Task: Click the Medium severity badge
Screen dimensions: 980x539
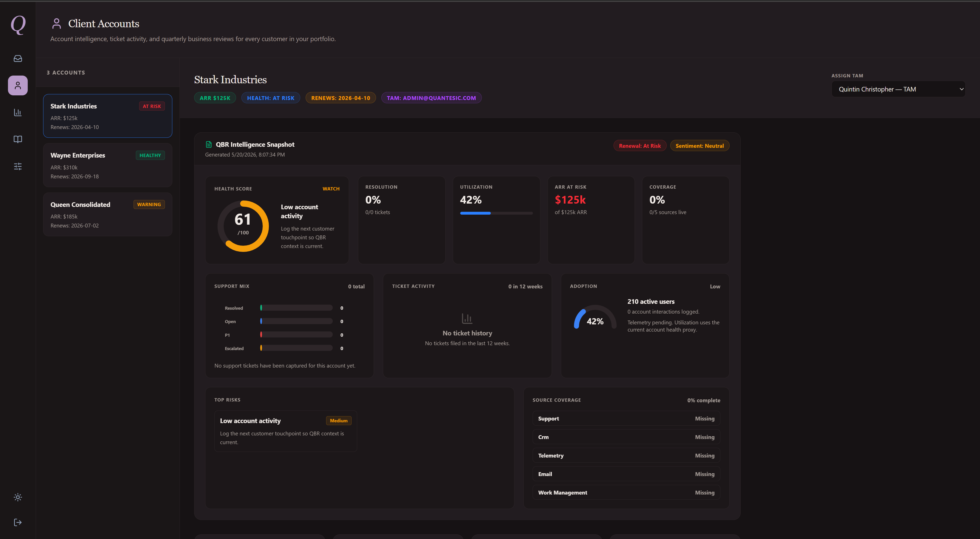Action: click(x=338, y=421)
